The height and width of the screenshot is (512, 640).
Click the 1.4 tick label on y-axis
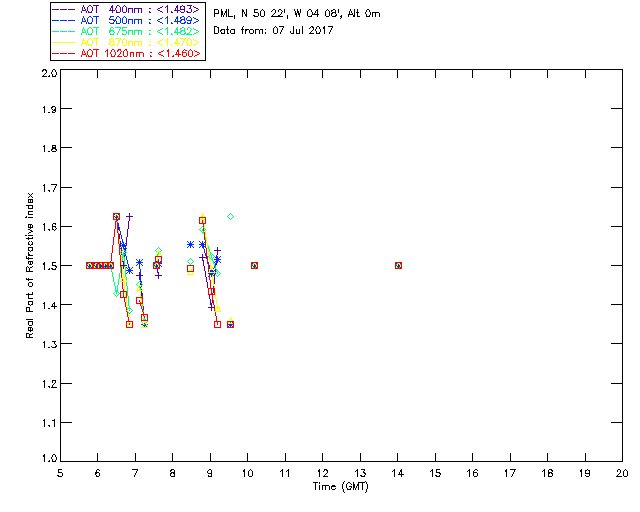click(x=49, y=305)
